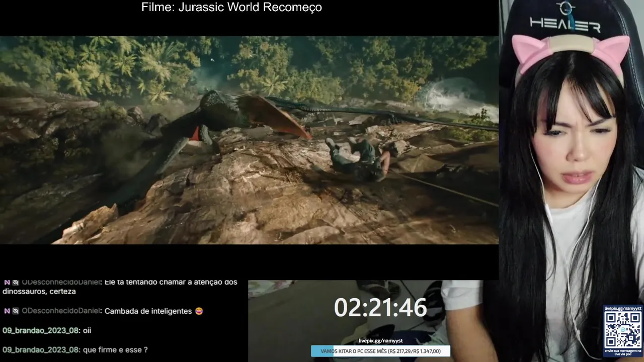Click the username 09_brandao_2023_08 on the 'oii' message
Viewport: 644px width, 362px height.
click(x=41, y=330)
